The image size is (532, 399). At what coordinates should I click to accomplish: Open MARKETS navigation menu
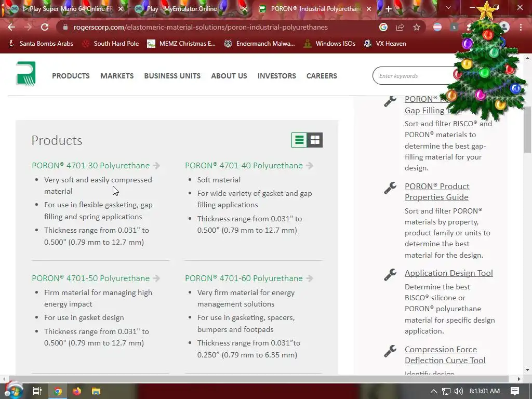click(117, 76)
